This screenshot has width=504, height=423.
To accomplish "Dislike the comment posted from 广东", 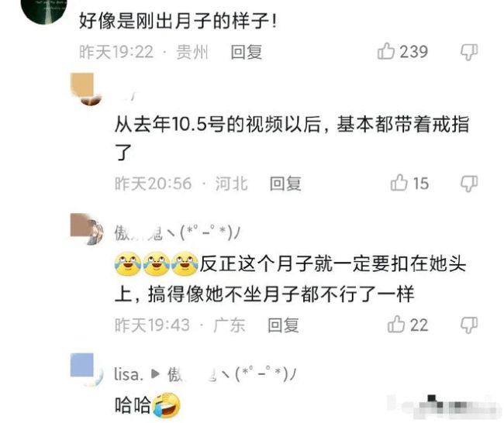I will pos(469,325).
